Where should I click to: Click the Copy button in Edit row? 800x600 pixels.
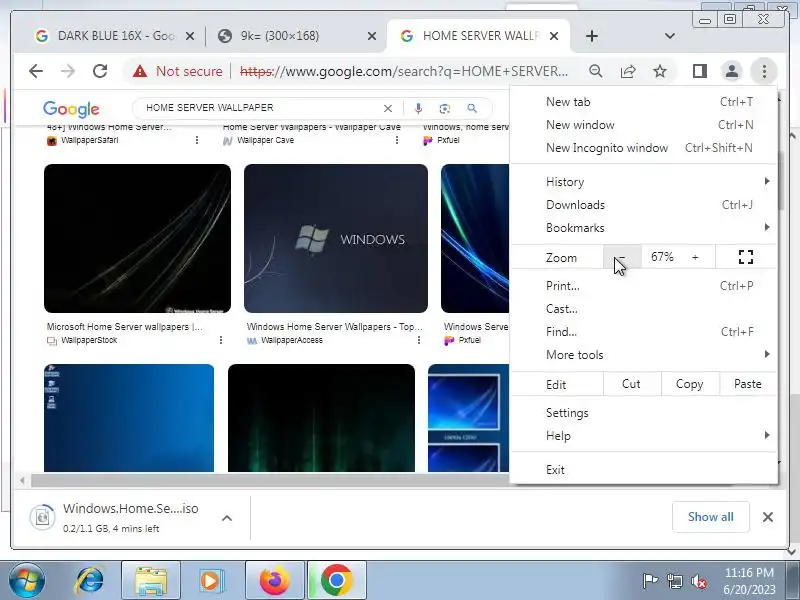(x=689, y=384)
